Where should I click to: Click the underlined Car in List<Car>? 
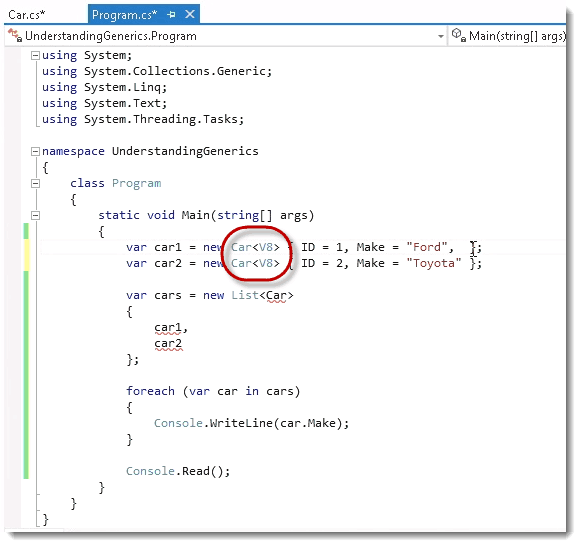coord(276,296)
